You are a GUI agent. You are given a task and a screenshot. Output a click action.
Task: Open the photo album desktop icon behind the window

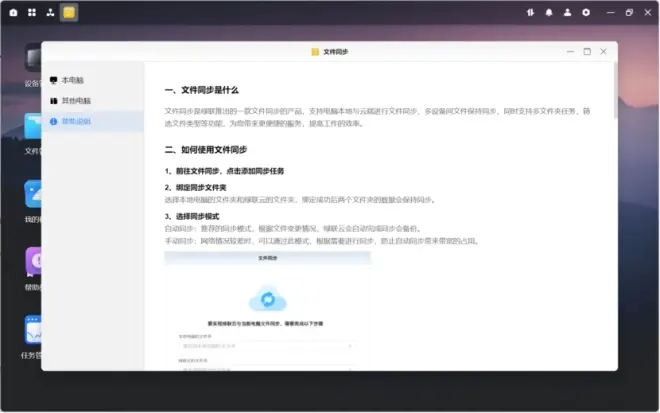(x=33, y=194)
